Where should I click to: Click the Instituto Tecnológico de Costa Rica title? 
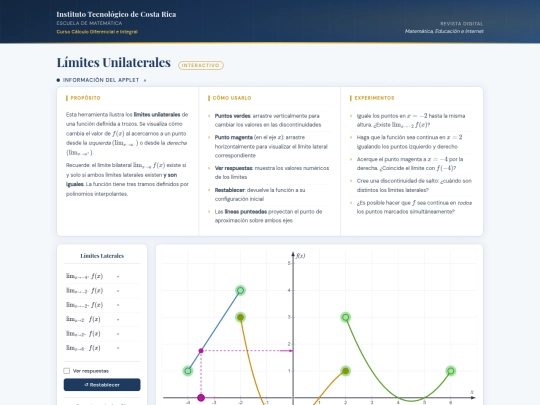click(116, 14)
